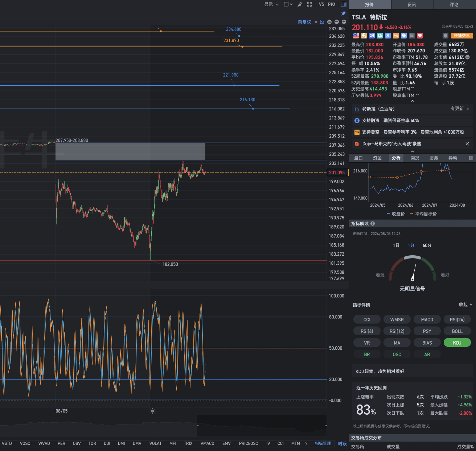This screenshot has width=476, height=451.
Task: Click the right handle of chart range navigator
Action: click(x=326, y=425)
